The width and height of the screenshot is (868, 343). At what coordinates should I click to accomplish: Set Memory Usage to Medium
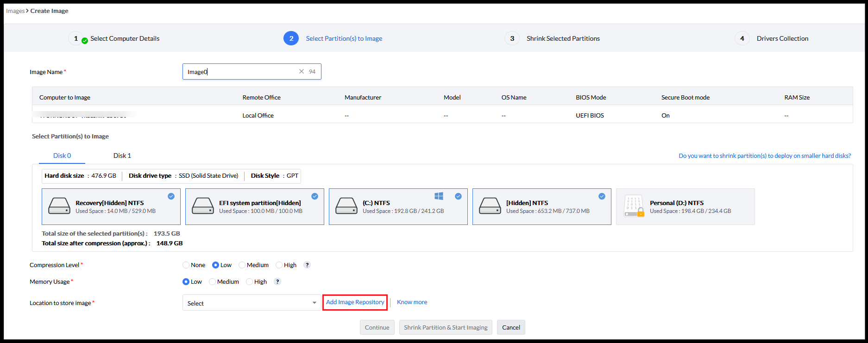tap(213, 282)
